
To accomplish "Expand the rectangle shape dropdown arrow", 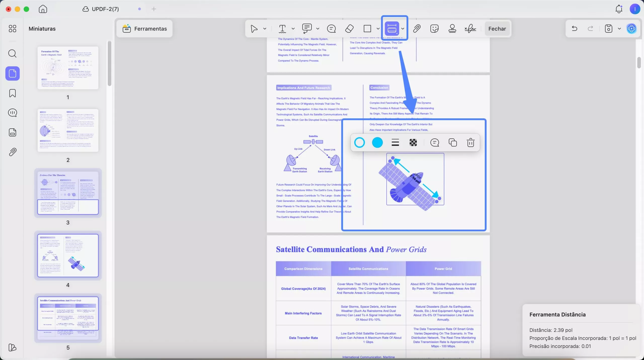I will [378, 29].
